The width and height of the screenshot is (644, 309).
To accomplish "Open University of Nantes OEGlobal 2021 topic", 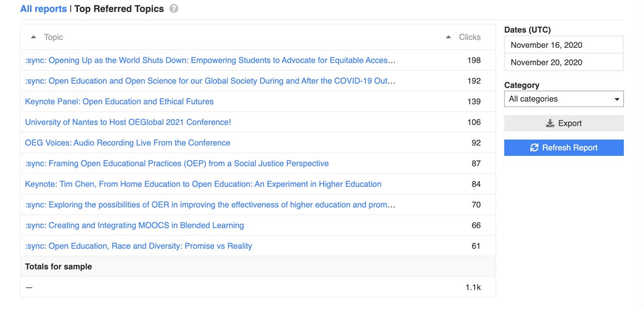I will tap(128, 122).
